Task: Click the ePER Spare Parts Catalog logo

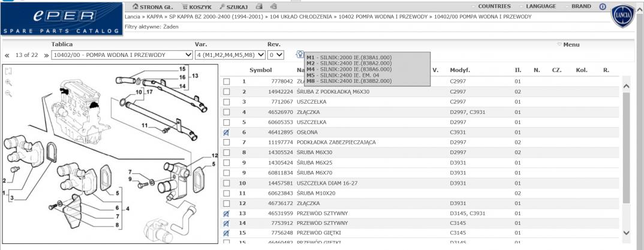Action: point(62,19)
